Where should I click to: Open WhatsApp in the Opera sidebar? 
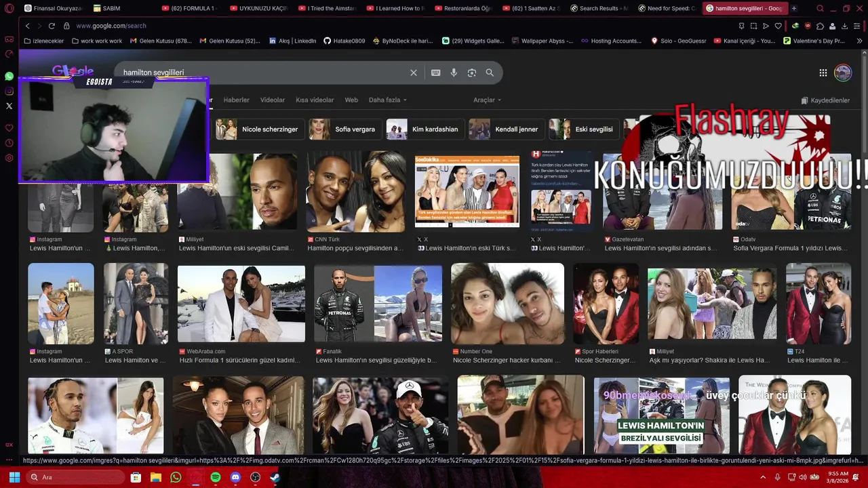coord(9,76)
